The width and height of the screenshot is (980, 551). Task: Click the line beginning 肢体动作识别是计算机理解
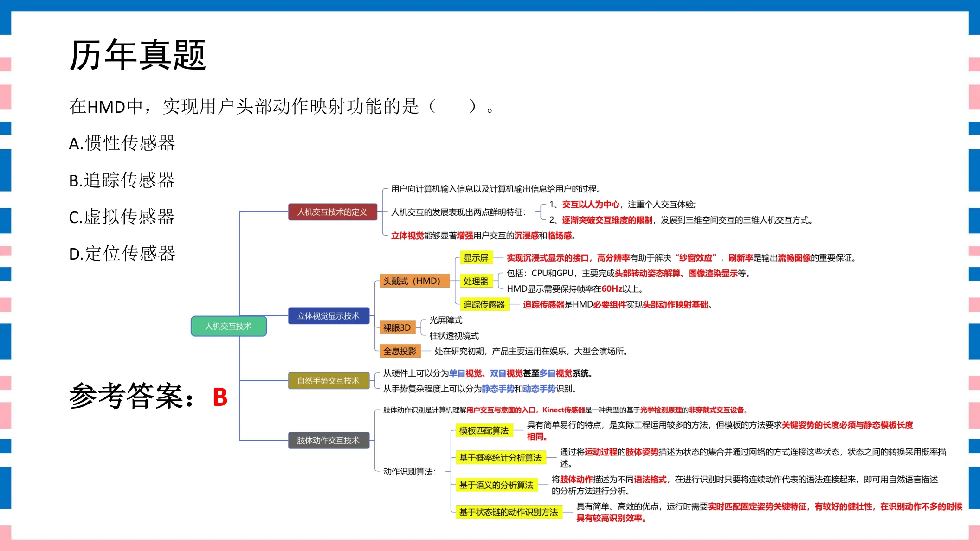click(566, 410)
